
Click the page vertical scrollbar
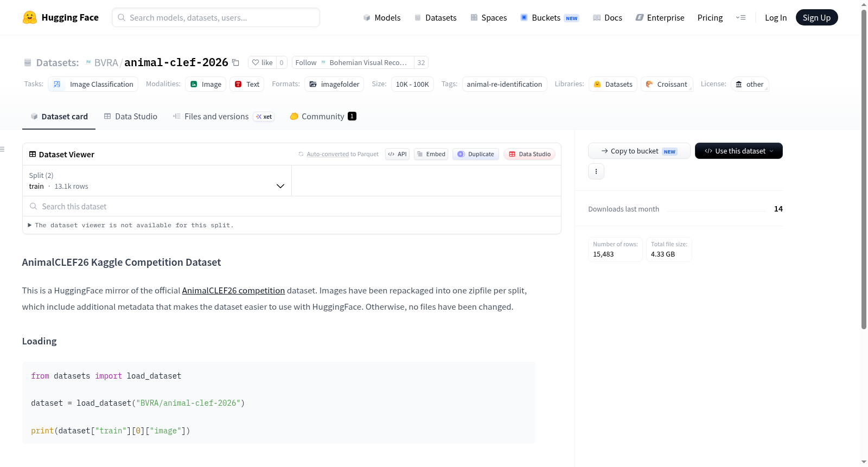(864, 168)
